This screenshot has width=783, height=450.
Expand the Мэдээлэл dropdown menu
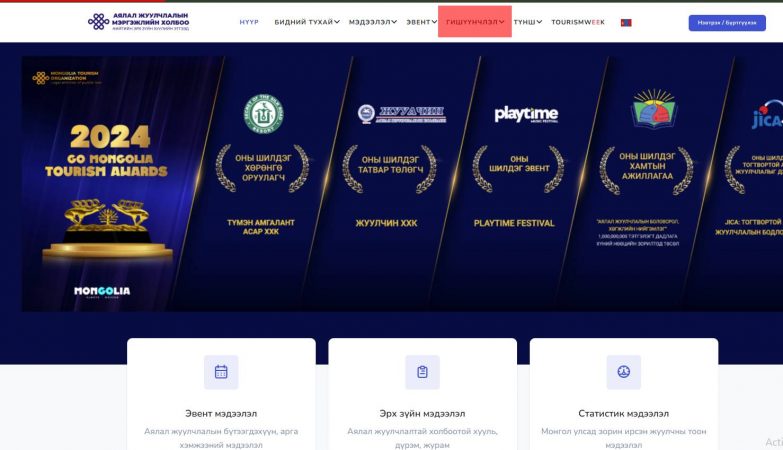pyautogui.click(x=373, y=22)
